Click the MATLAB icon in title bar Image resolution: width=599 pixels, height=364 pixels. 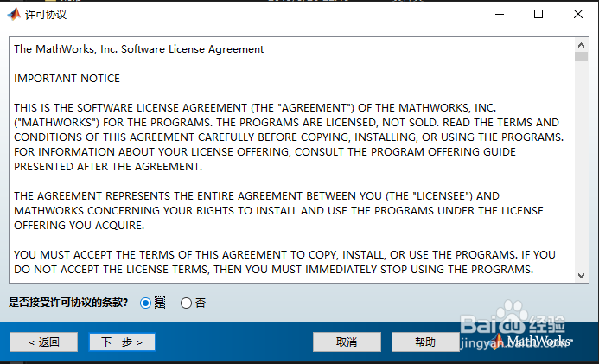[14, 14]
